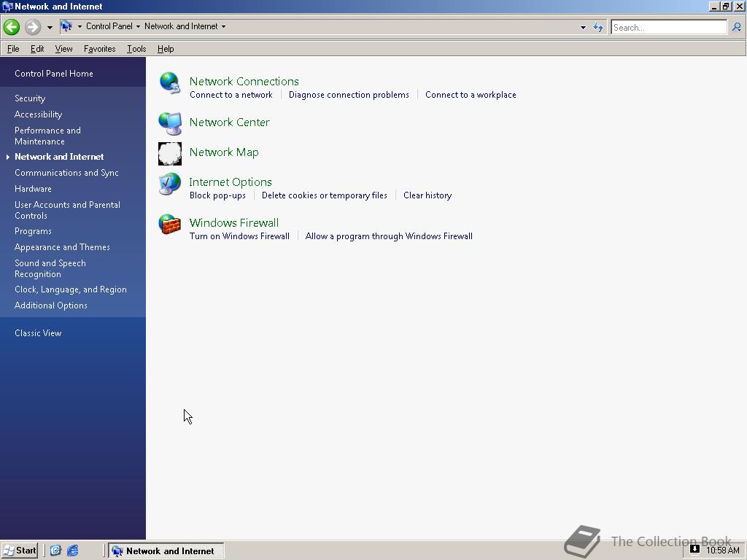Click the Refresh icon in address bar

point(598,27)
